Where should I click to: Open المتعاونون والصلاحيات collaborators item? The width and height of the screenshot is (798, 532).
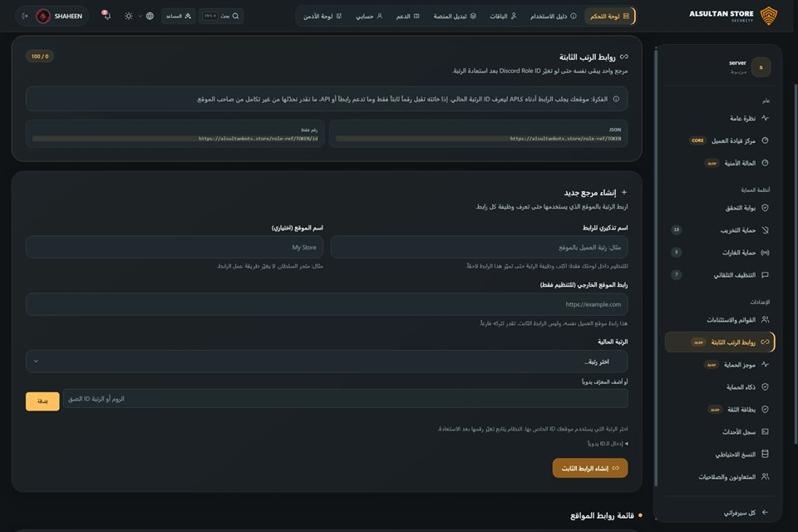[720, 476]
